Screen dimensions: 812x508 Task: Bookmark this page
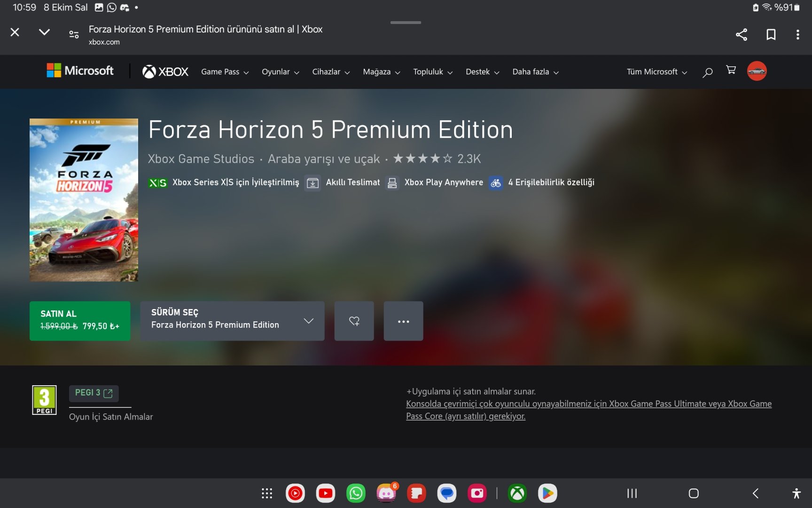point(771,34)
